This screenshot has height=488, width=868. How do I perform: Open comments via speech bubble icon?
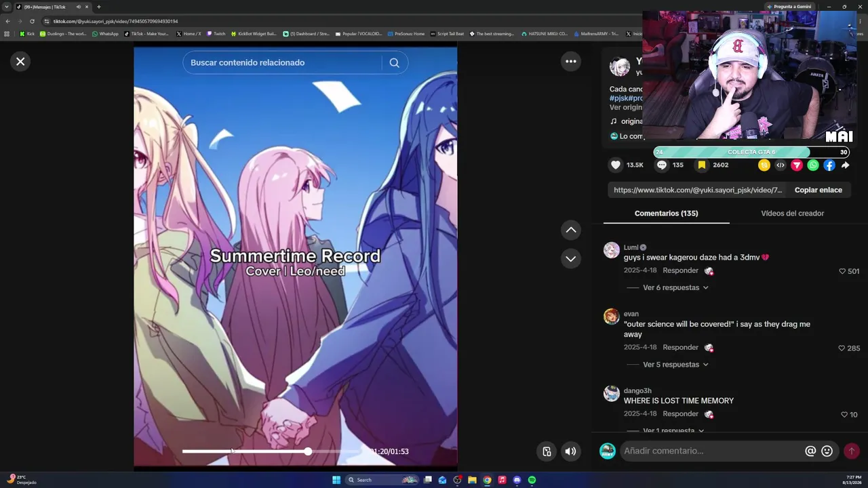[x=662, y=165]
